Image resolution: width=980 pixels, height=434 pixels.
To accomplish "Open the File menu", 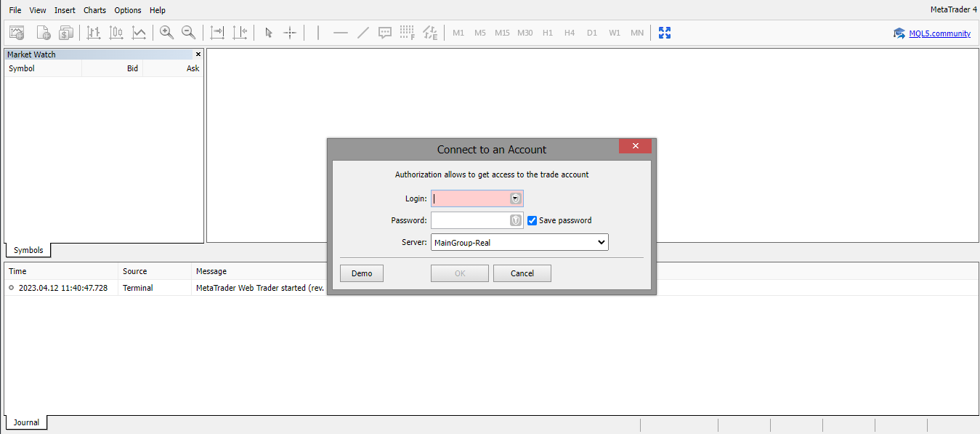I will 15,10.
